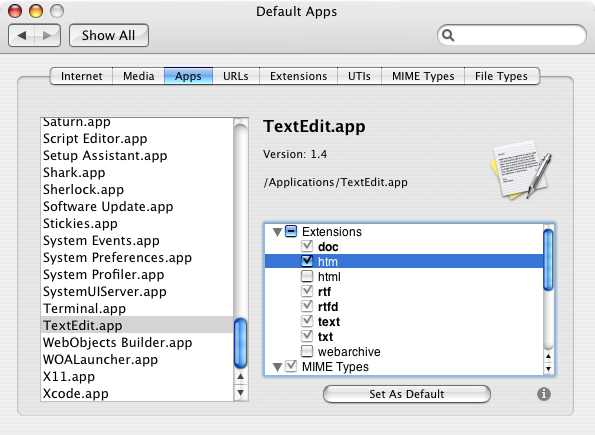Switch to the File Types tab

click(x=501, y=76)
